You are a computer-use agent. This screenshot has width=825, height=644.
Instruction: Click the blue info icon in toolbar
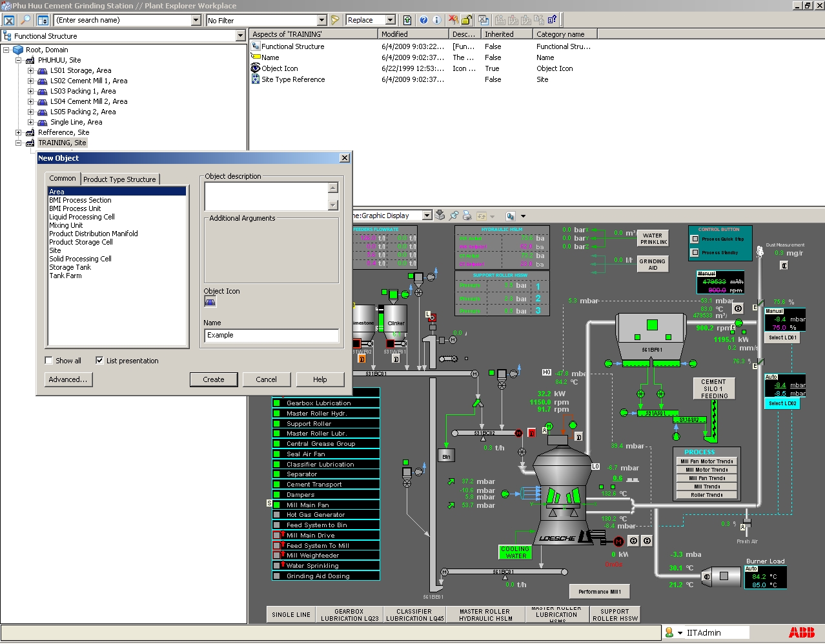436,20
